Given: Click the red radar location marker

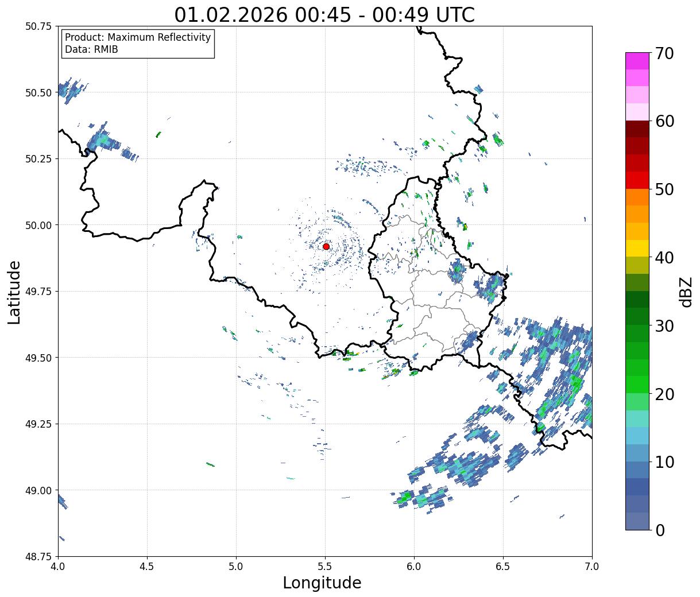Looking at the screenshot, I should click(x=326, y=246).
